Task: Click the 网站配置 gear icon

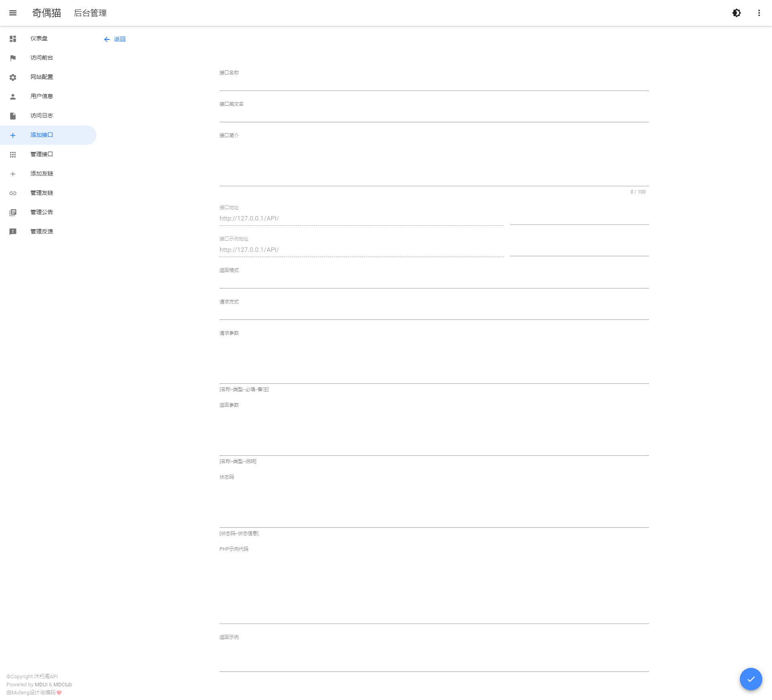Action: click(x=13, y=77)
